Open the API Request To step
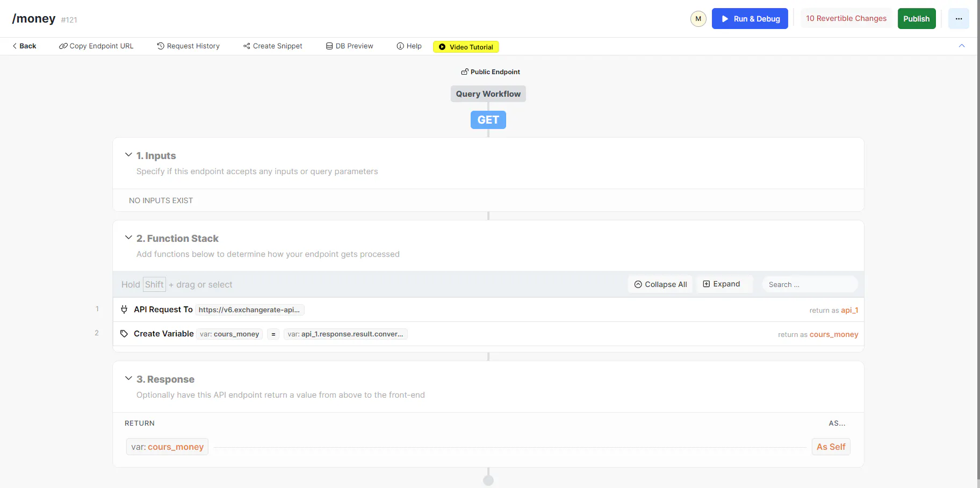The image size is (980, 488). (488, 310)
